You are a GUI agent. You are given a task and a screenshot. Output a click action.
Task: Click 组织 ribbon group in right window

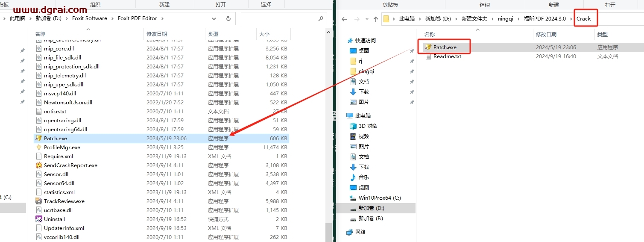pyautogui.click(x=484, y=5)
